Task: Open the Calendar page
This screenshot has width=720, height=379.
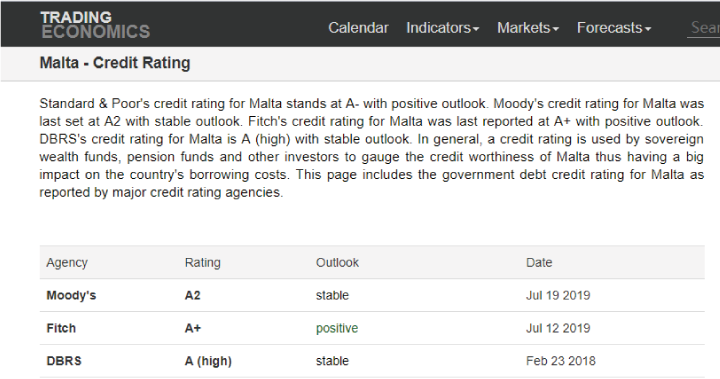Action: 358,28
